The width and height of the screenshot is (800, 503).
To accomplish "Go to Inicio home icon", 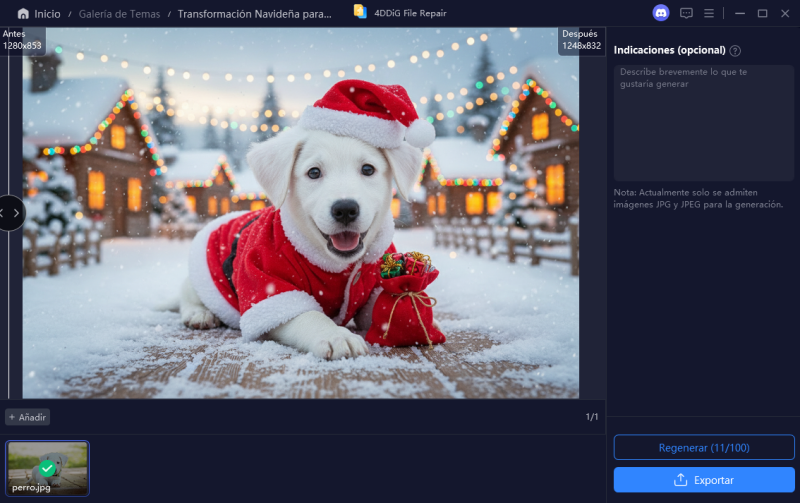I will tap(23, 14).
